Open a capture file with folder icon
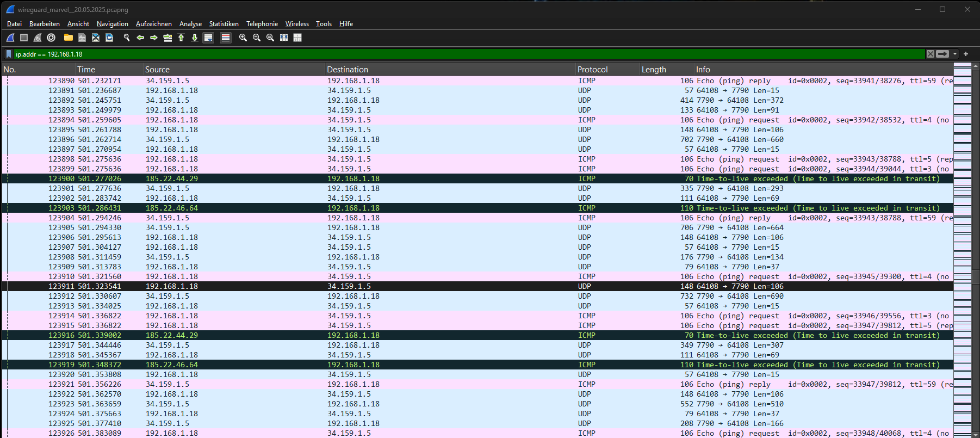The height and width of the screenshot is (438, 980). (68, 38)
